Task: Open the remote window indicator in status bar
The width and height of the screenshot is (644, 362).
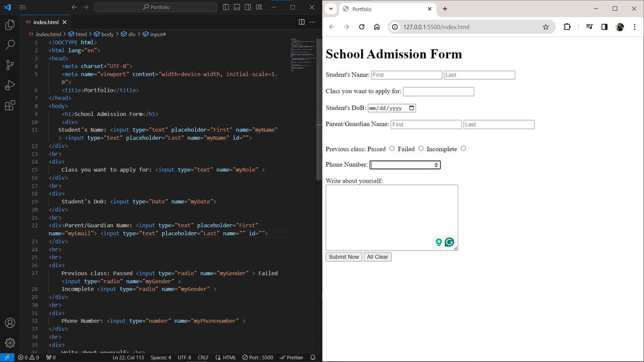Action: [x=7, y=357]
